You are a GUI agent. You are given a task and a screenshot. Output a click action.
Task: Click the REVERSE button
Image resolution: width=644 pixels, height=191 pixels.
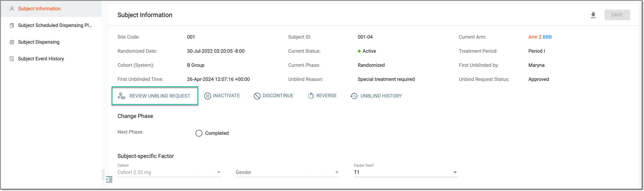click(322, 96)
